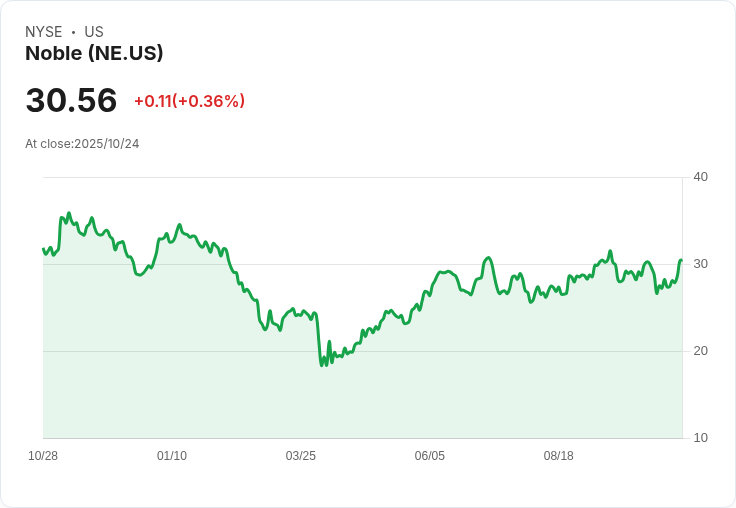Click the NYSE exchange label

point(44,32)
